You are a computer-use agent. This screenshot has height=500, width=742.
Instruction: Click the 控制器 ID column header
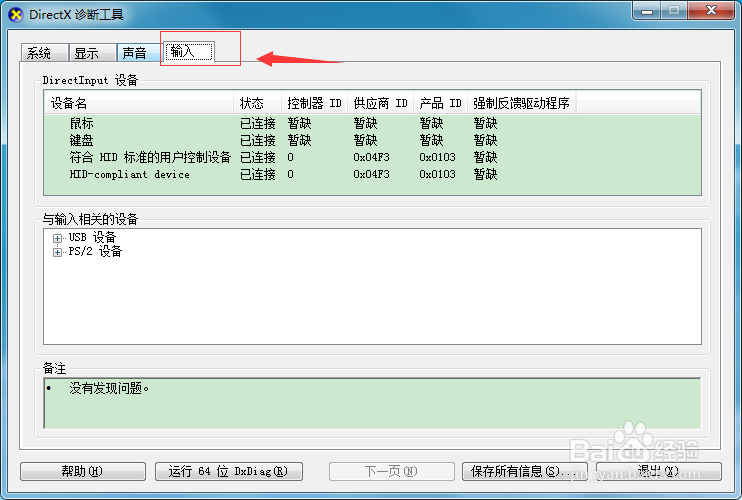[x=314, y=103]
